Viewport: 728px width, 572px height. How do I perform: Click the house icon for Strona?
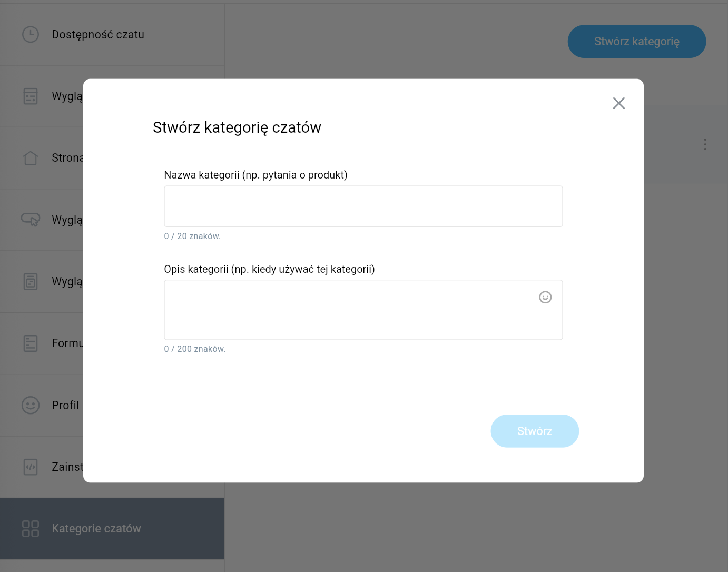pyautogui.click(x=31, y=158)
